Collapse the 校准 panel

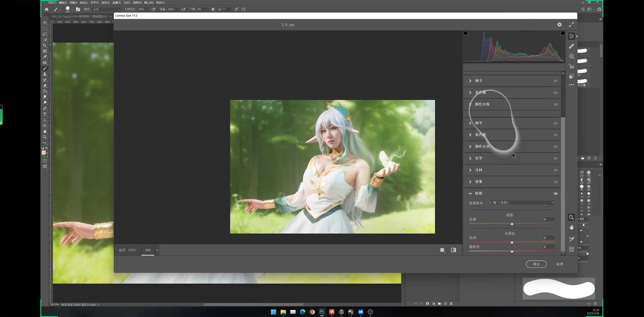coord(470,194)
